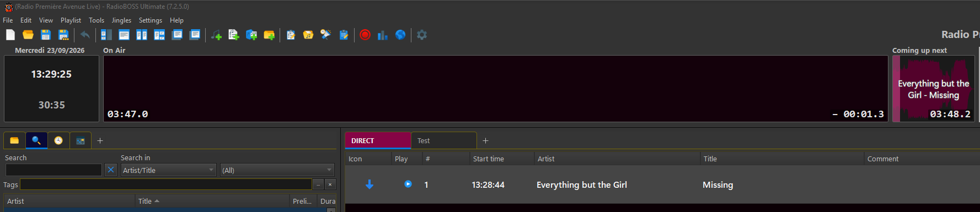
Task: Open the Tools menu
Action: [97, 20]
